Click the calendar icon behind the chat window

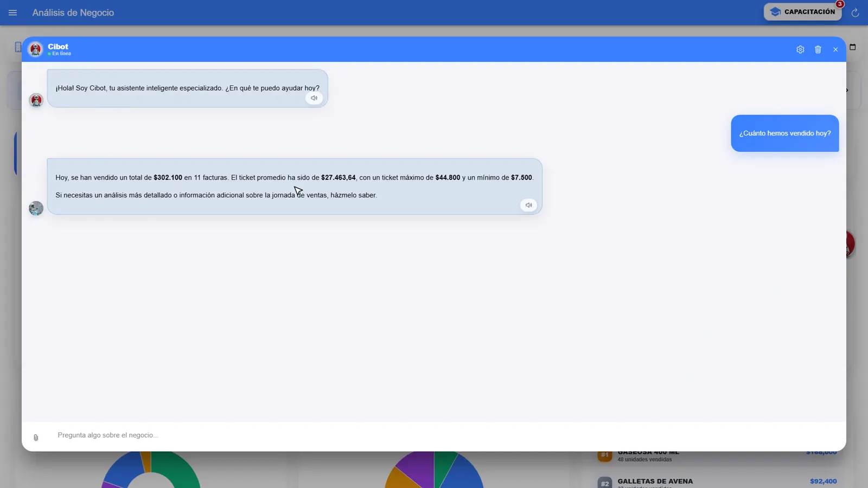pyautogui.click(x=853, y=47)
